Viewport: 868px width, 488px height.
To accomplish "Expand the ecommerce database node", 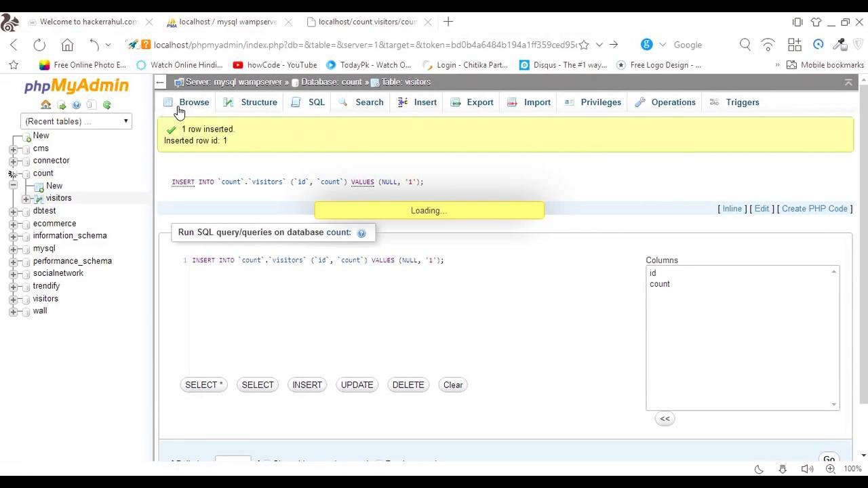I will click(13, 224).
